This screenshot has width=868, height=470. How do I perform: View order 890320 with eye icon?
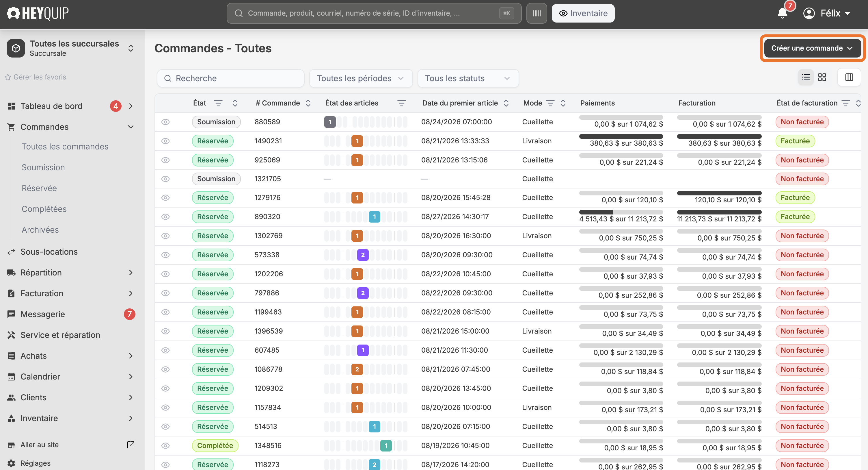165,217
